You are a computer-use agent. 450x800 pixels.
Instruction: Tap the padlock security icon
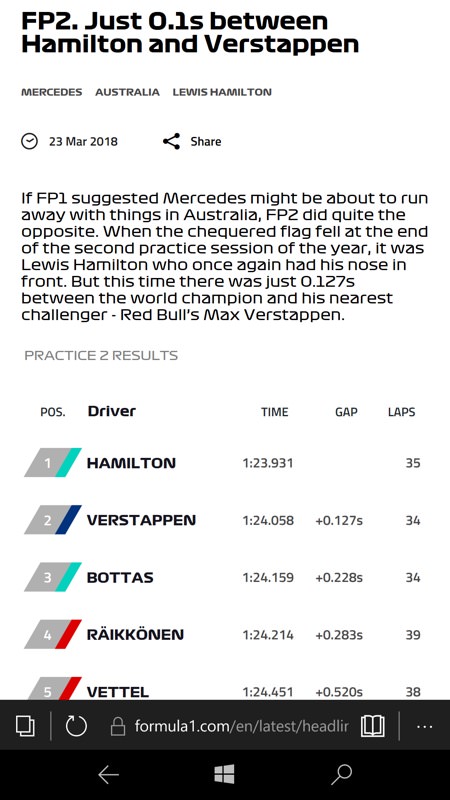[x=118, y=726]
